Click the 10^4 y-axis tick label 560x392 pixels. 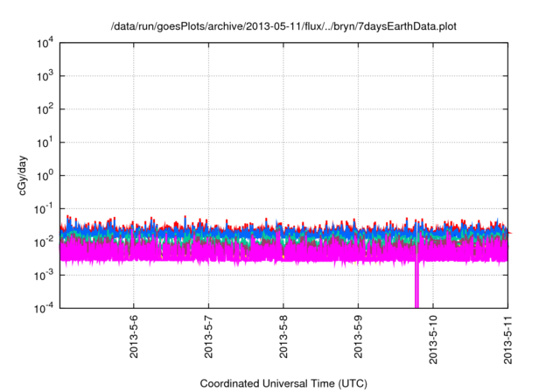pyautogui.click(x=45, y=44)
